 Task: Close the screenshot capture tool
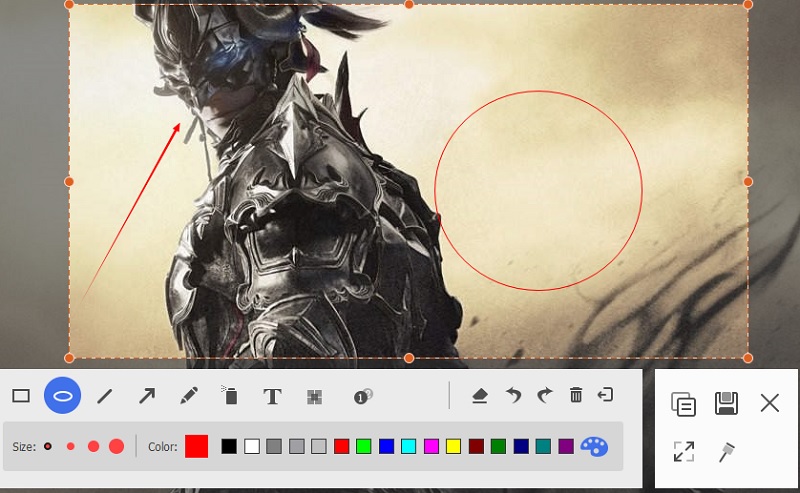(x=769, y=403)
